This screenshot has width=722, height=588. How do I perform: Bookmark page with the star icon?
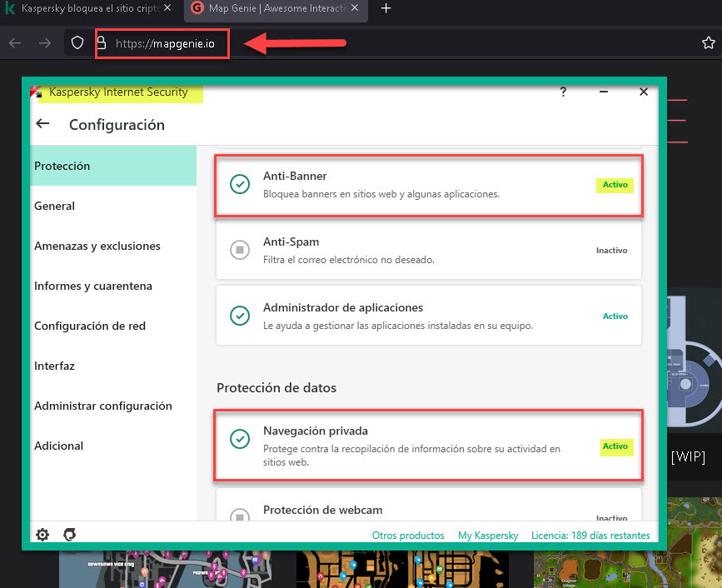708,42
